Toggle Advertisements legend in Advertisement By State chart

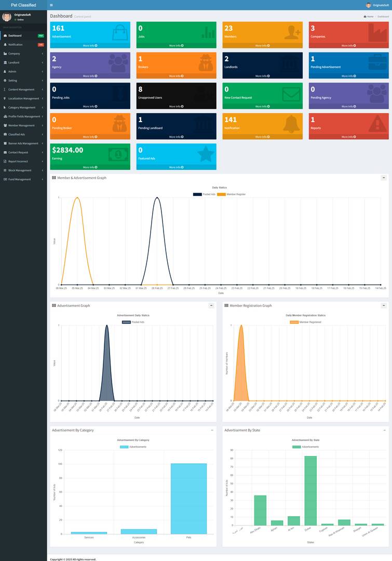(x=305, y=447)
